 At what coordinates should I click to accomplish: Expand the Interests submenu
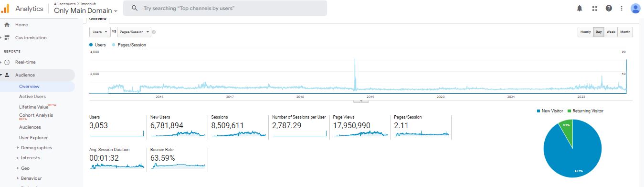tap(18, 158)
